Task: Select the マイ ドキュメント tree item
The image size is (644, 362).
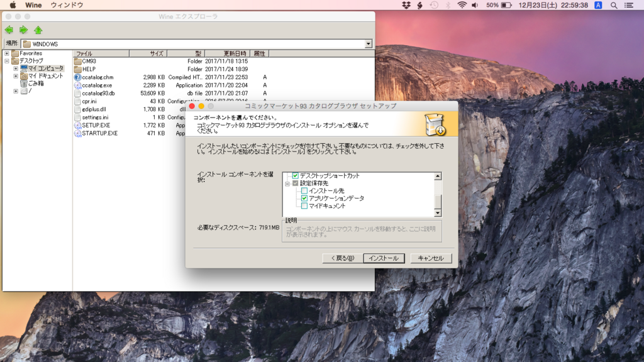Action: [45, 76]
